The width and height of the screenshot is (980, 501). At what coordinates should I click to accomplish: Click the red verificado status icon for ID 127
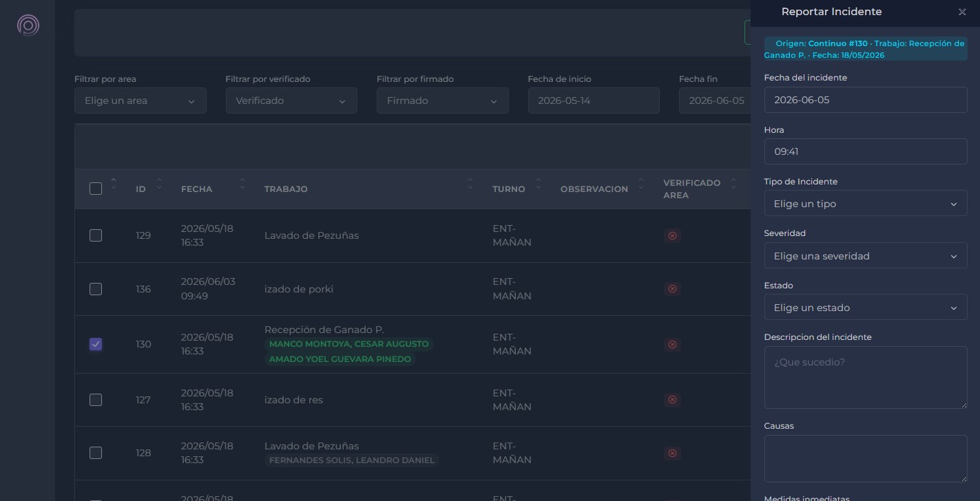click(x=673, y=400)
